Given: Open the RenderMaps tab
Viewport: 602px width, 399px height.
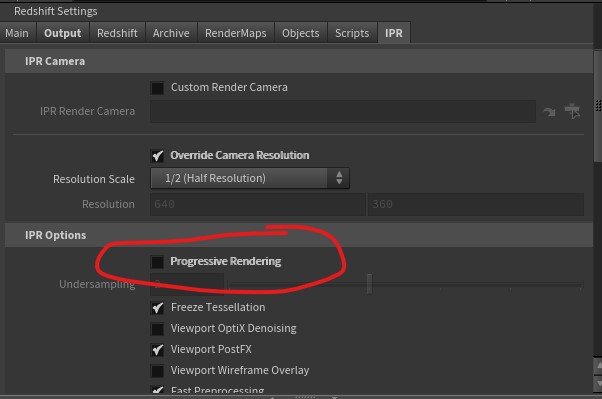Looking at the screenshot, I should [236, 33].
